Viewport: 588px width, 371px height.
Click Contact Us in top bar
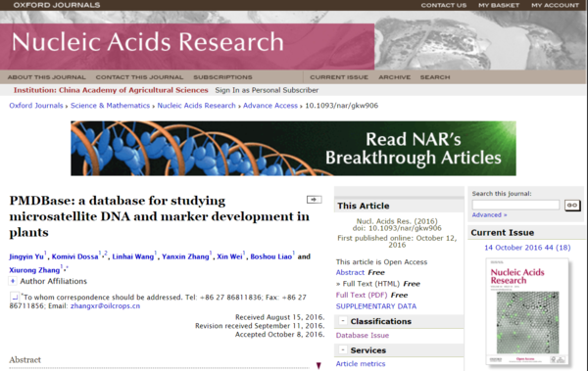click(444, 5)
